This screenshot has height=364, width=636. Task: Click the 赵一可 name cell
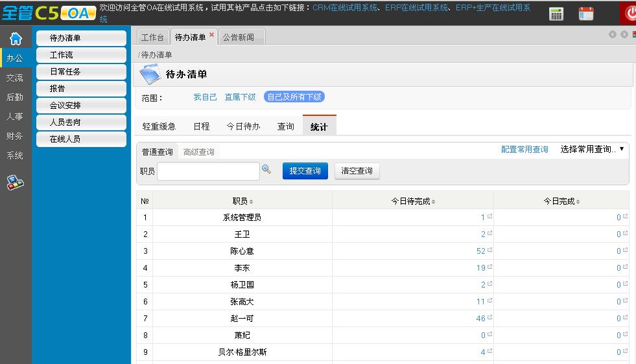(242, 319)
